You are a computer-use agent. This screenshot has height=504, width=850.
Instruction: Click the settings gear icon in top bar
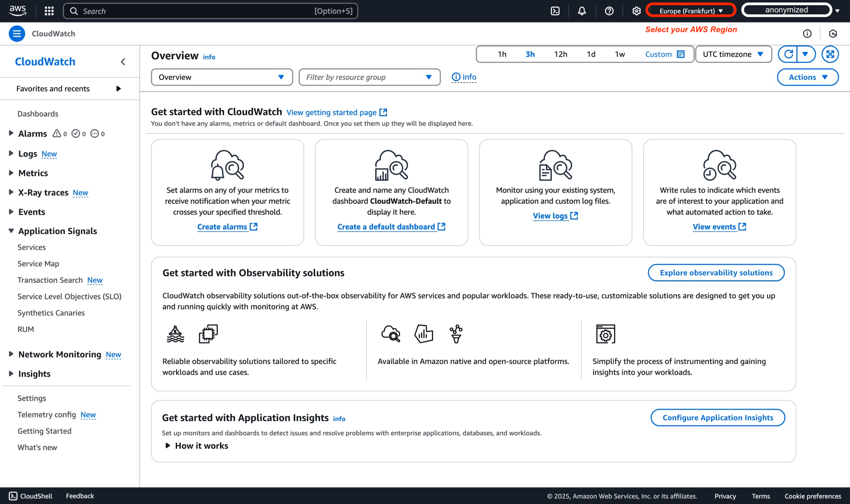coord(636,11)
